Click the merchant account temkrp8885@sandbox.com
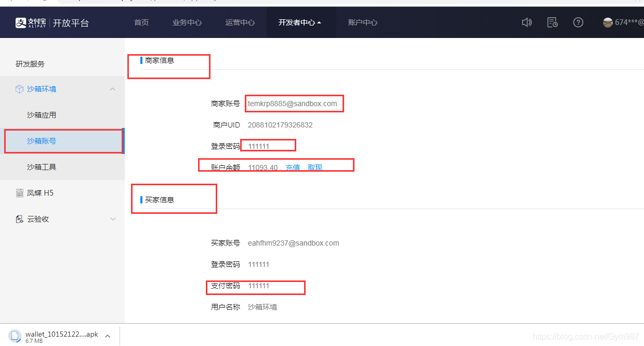Viewport: 644px width, 346px height. (293, 104)
